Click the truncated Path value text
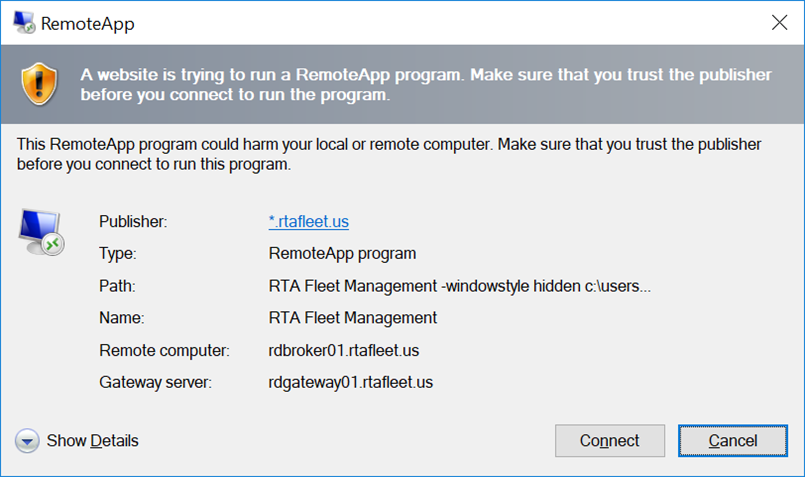This screenshot has width=805, height=477. [460, 286]
